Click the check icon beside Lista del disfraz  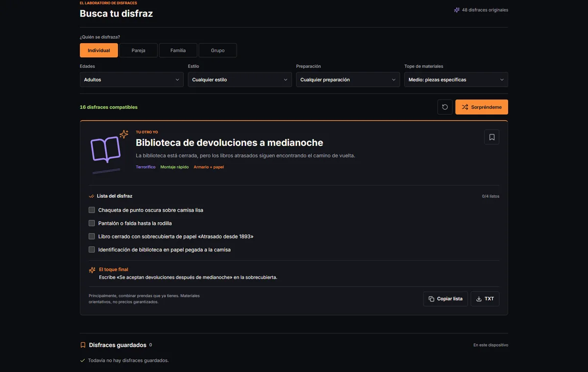click(x=92, y=196)
